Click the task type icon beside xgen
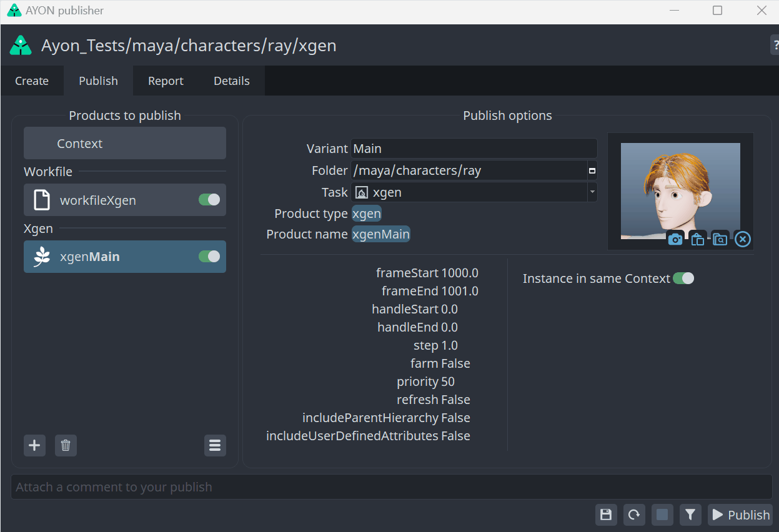779x532 pixels. (x=361, y=192)
